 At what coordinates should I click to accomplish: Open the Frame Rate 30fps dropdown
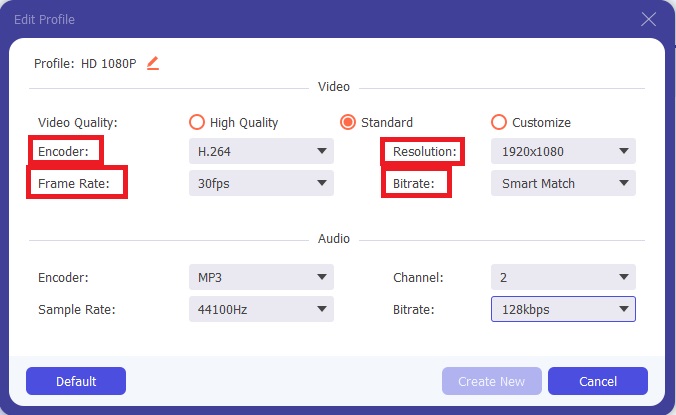coord(261,183)
